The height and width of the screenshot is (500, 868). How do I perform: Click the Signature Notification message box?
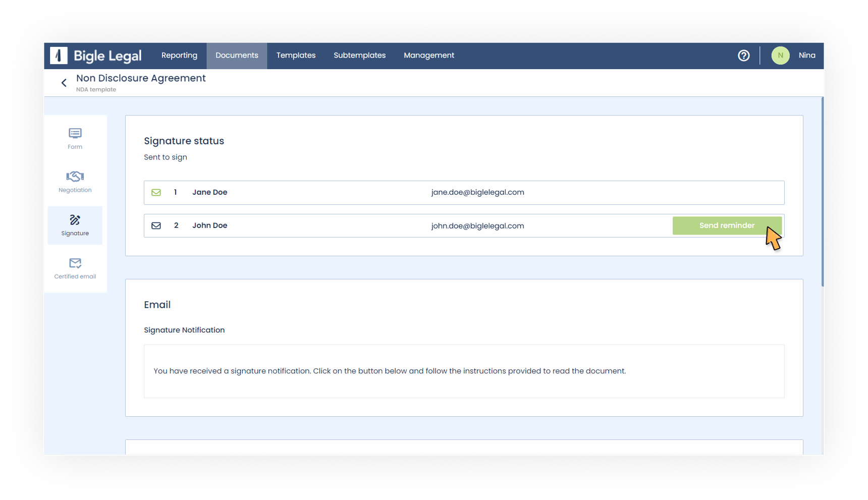(464, 371)
